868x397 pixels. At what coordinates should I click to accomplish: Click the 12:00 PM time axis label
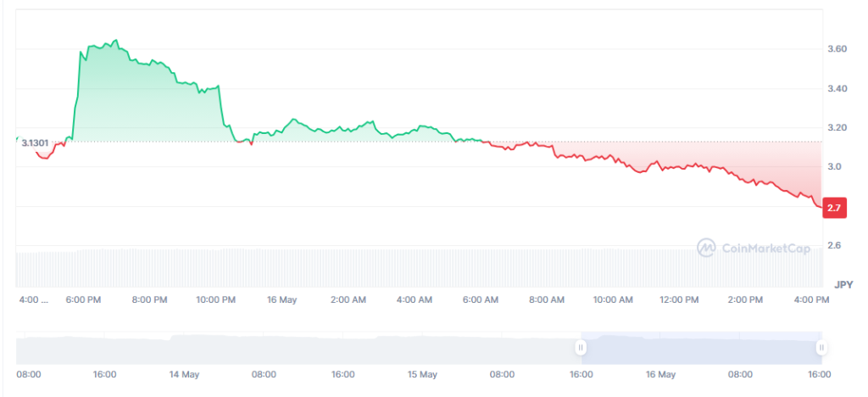pos(679,300)
